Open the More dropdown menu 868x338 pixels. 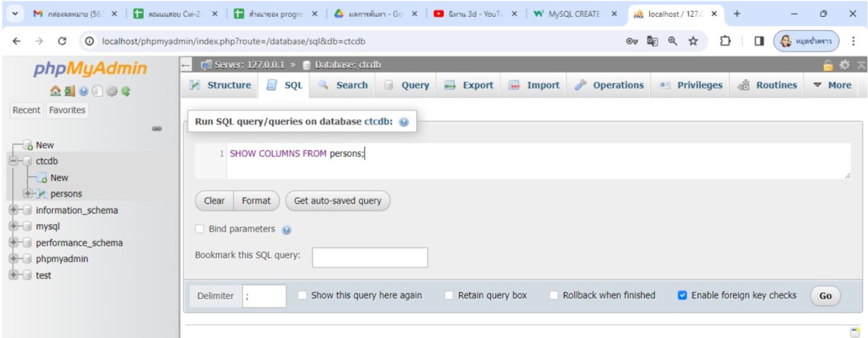click(831, 86)
